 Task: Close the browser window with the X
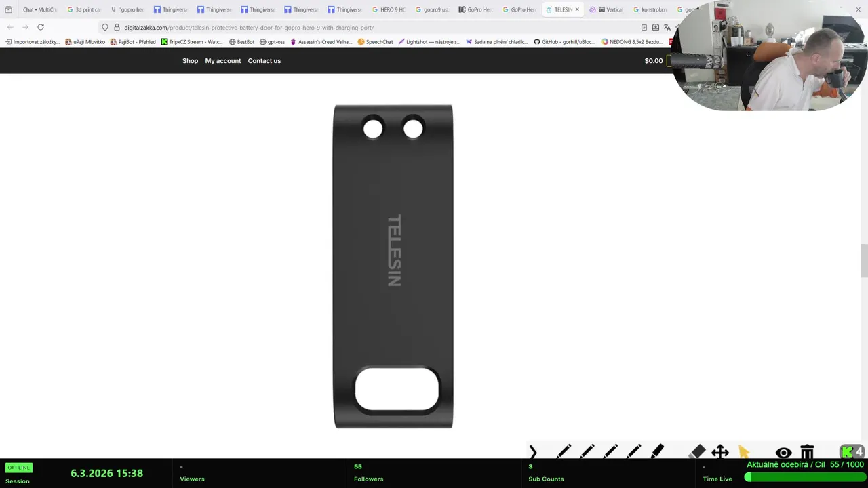pyautogui.click(x=858, y=9)
